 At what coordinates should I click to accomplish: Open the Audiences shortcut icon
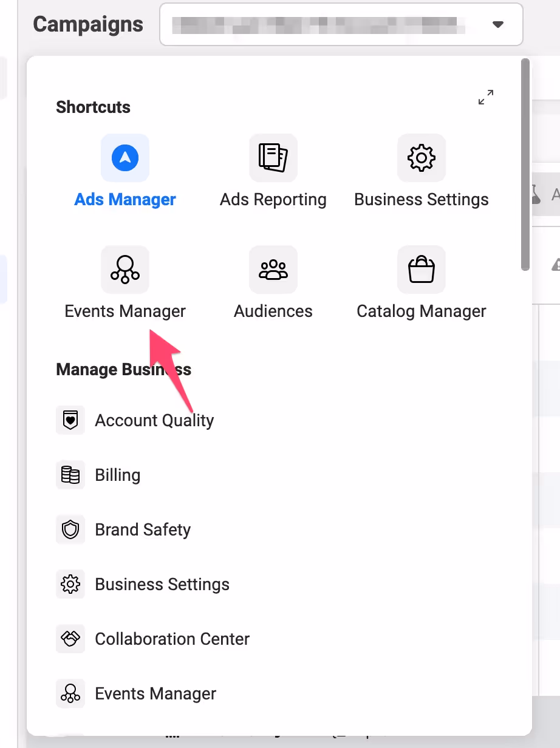coord(273,270)
